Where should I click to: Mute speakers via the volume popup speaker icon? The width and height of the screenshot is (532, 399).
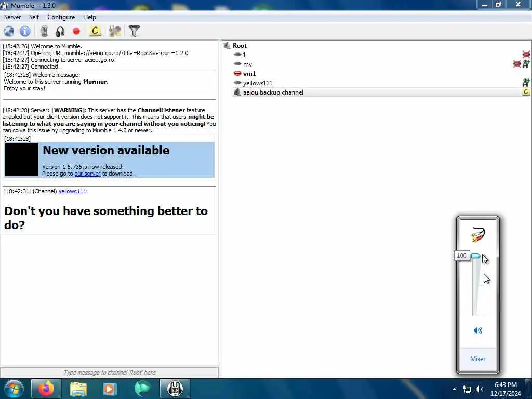tap(478, 330)
